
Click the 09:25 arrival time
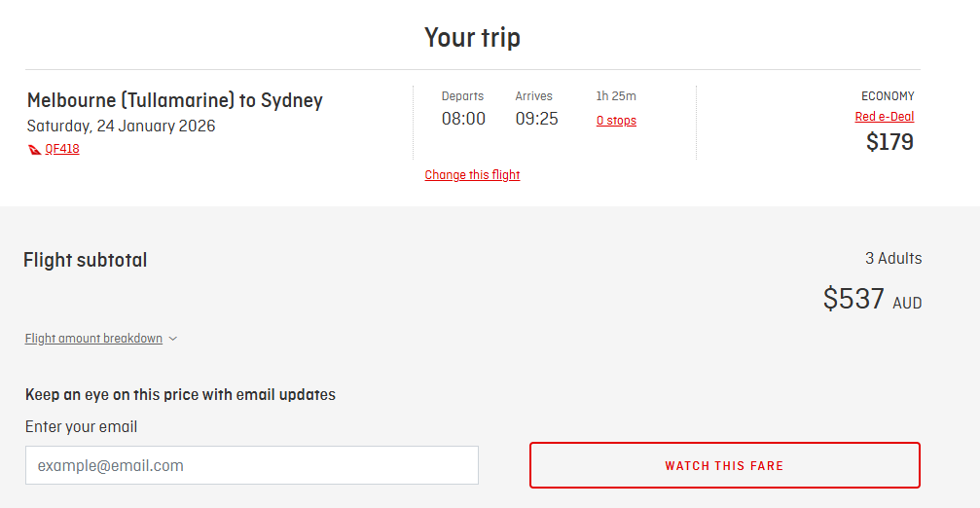coord(536,119)
